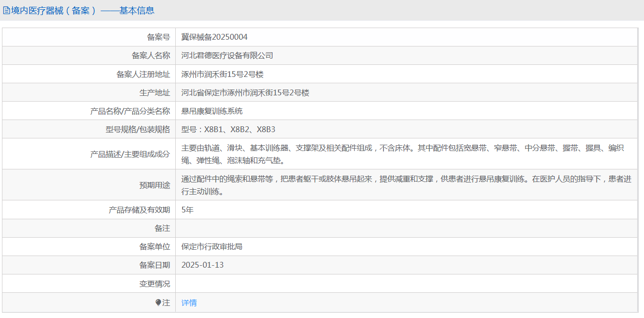Select the filing date 2025-01-13
This screenshot has height=318, width=644.
point(202,265)
